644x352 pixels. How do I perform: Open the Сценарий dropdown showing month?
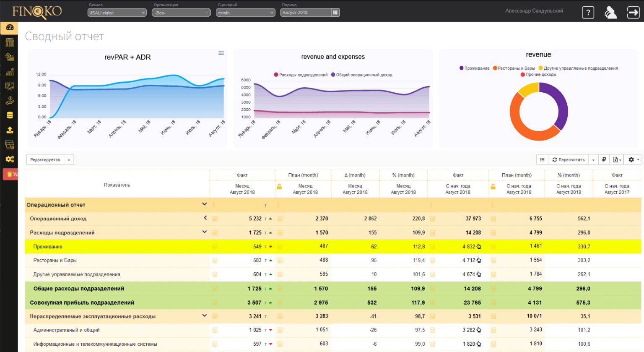(246, 13)
